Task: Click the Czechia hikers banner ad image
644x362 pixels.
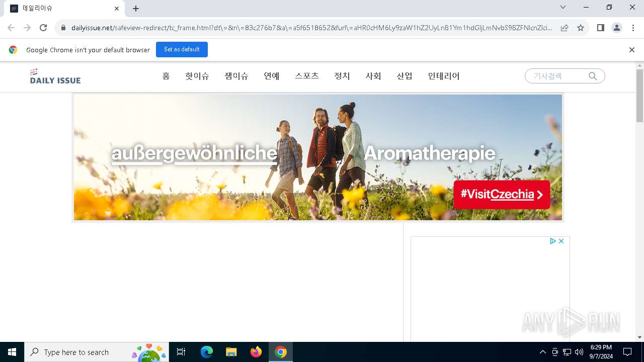Action: (x=318, y=157)
